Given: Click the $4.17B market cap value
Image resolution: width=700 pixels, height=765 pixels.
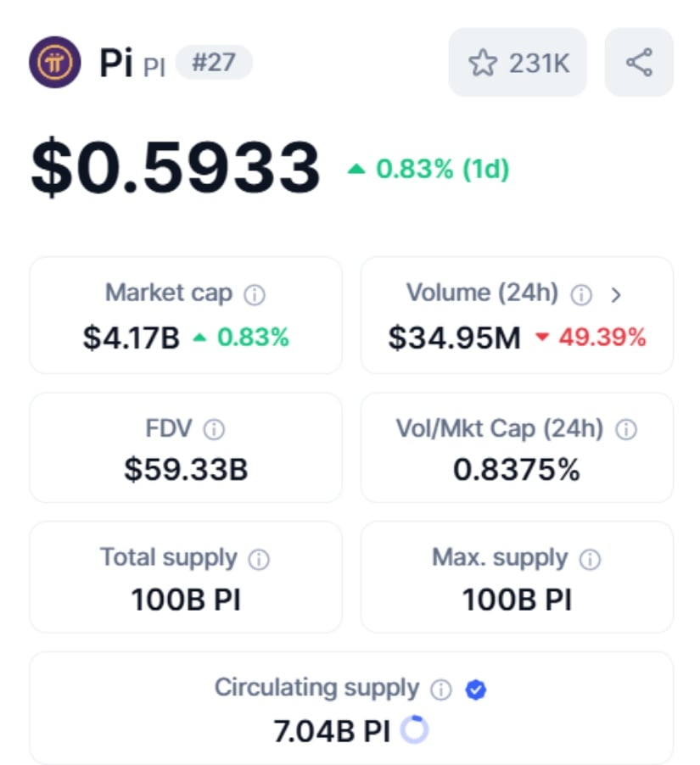Looking at the screenshot, I should click(x=132, y=338).
